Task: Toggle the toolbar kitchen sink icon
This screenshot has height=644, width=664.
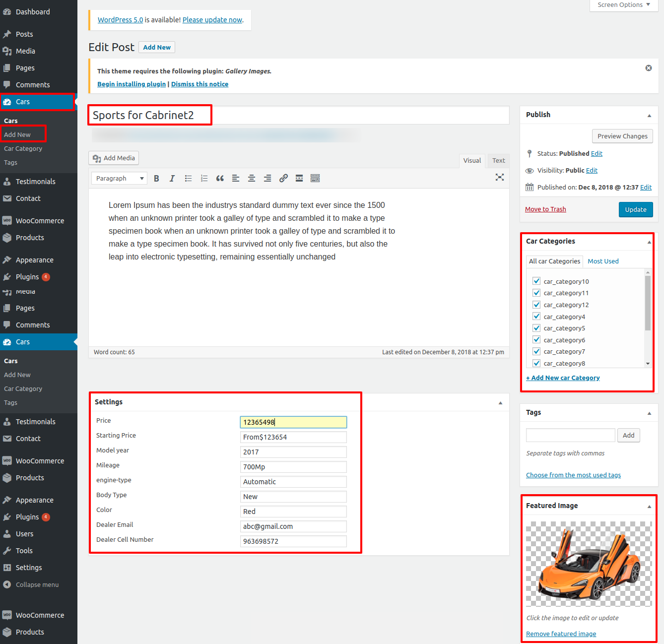Action: click(x=315, y=179)
